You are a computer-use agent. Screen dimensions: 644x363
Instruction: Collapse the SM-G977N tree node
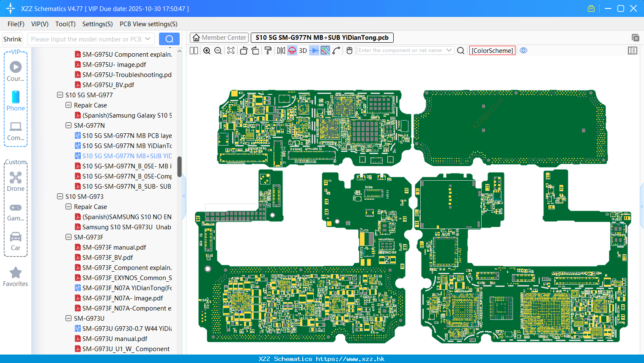pyautogui.click(x=69, y=125)
